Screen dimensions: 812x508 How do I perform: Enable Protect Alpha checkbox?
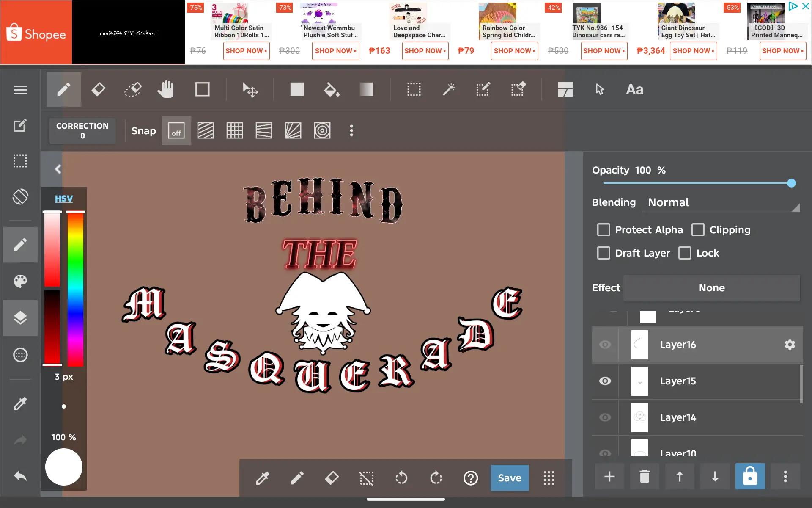pyautogui.click(x=604, y=230)
